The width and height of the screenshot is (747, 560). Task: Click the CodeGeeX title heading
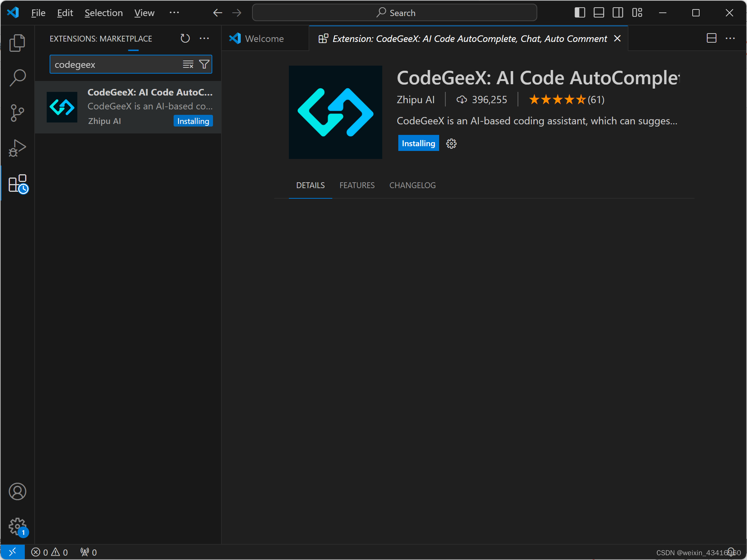coord(538,78)
